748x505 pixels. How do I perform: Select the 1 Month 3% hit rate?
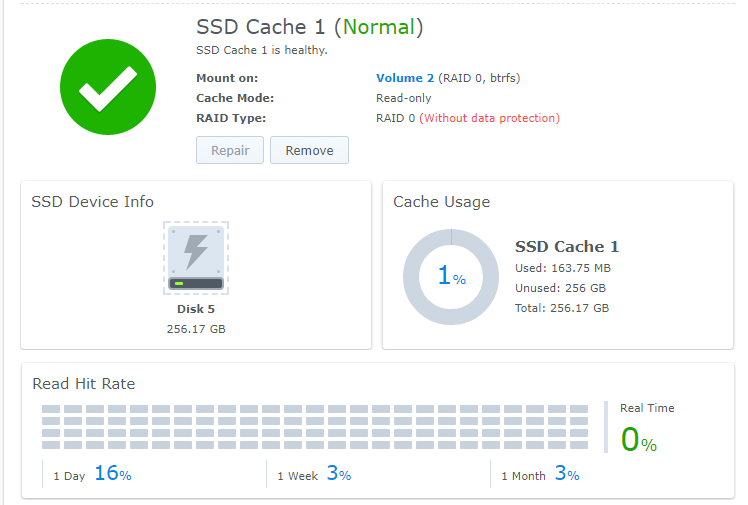[540, 475]
